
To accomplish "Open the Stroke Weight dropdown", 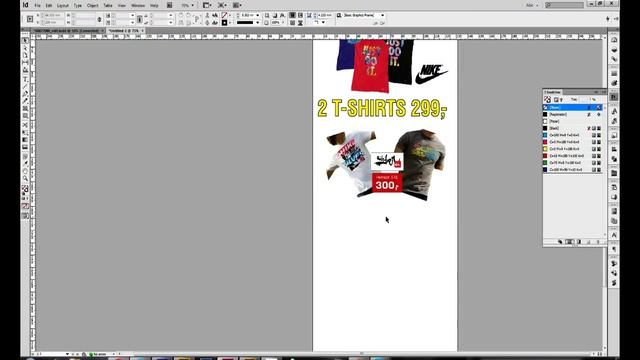I will coord(258,15).
